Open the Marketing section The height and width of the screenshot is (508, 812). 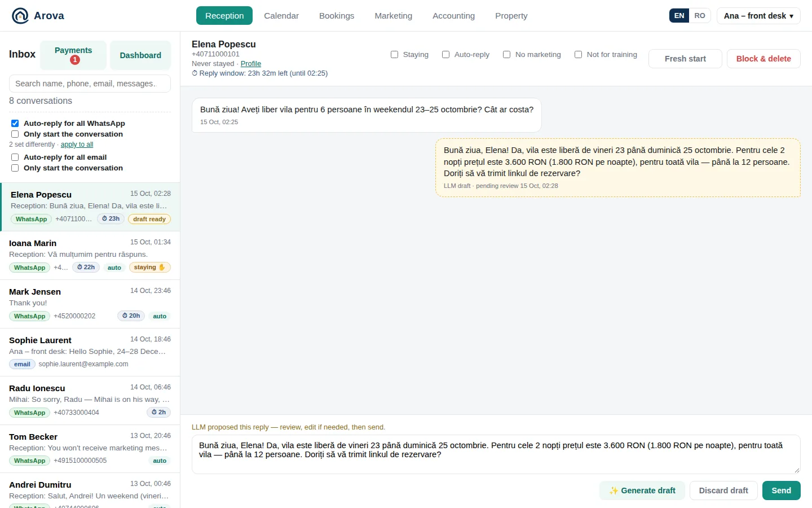pyautogui.click(x=394, y=16)
